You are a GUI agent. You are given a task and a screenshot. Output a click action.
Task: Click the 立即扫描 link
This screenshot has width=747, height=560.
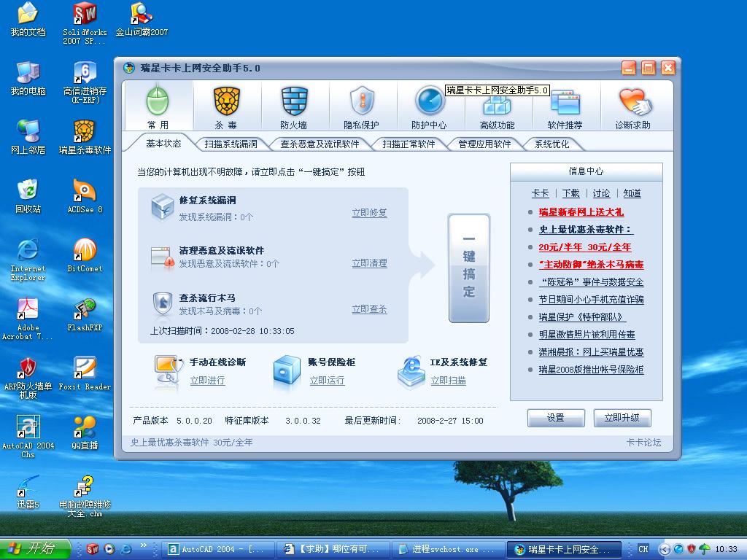click(x=449, y=380)
